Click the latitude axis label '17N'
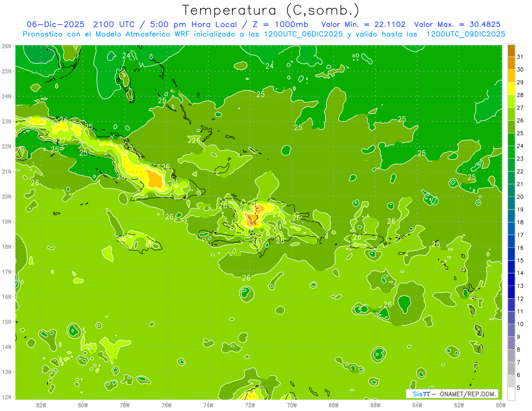 coord(7,271)
